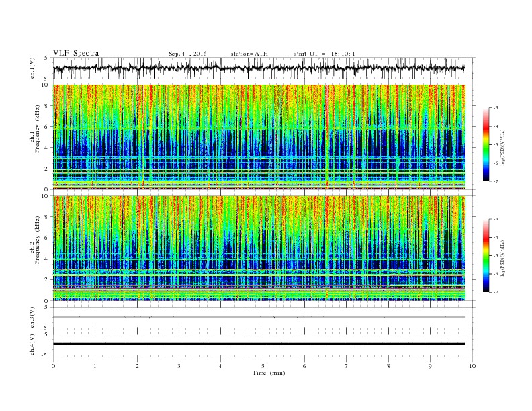Click the "ch.1(V)" waveform axis label
Screen dimensions: 532x411
point(32,68)
